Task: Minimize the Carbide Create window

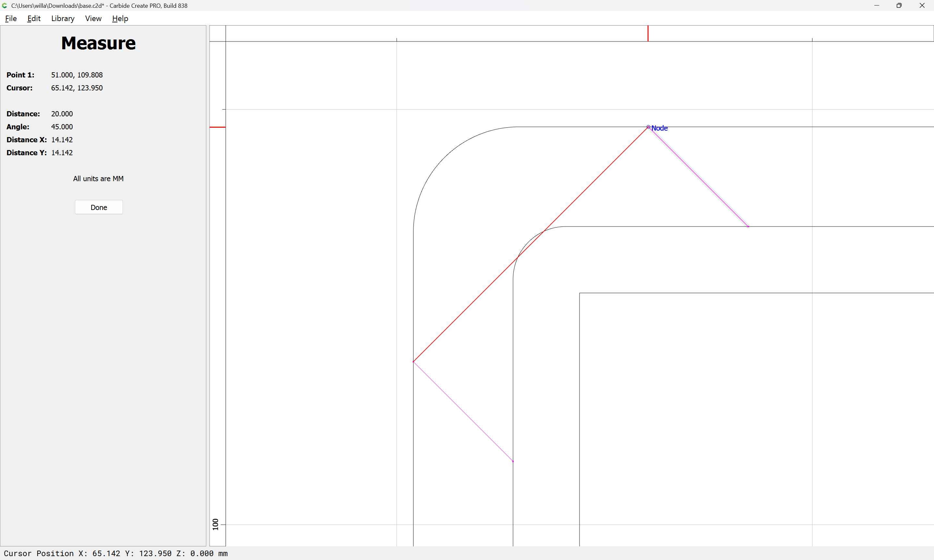Action: (877, 6)
